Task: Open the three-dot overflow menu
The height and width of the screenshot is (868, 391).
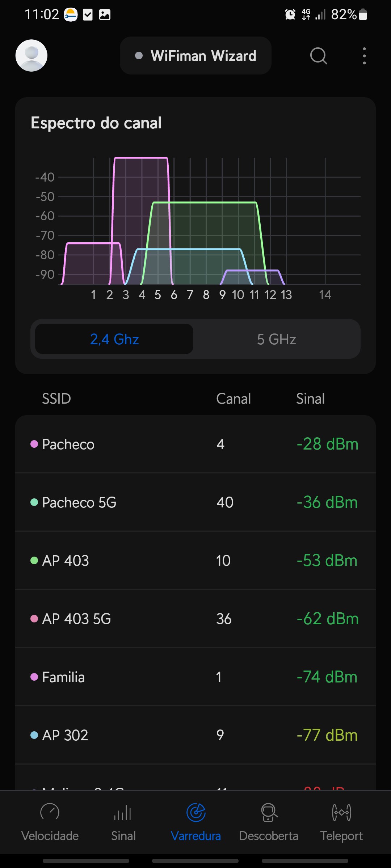Action: (x=364, y=56)
